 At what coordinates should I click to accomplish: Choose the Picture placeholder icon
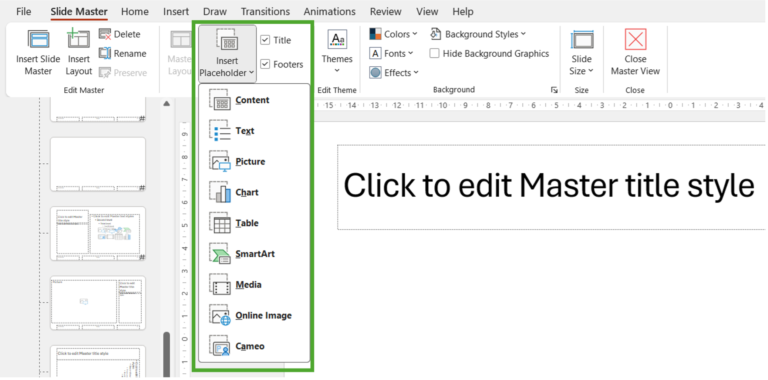coord(219,162)
